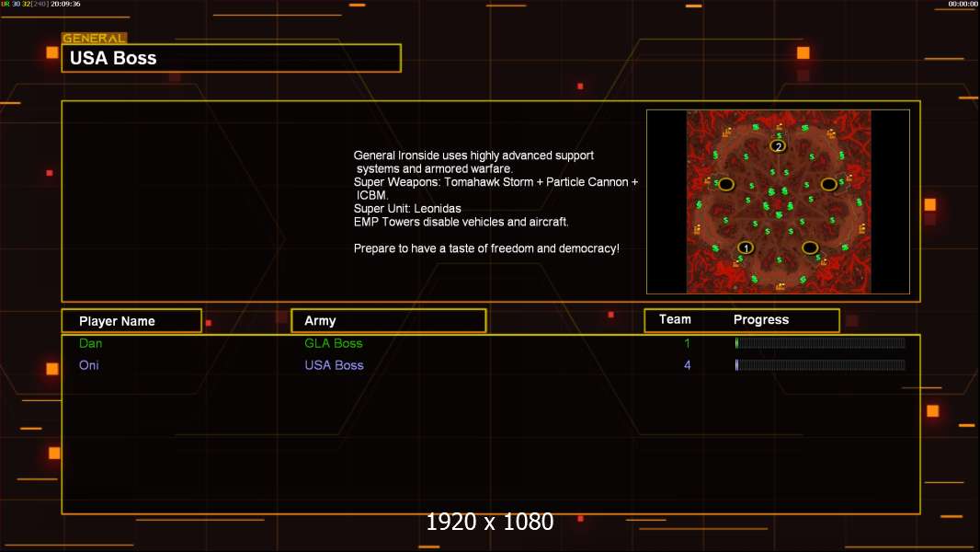Click 'Prepare to have a taste of freedom' line

coord(486,248)
